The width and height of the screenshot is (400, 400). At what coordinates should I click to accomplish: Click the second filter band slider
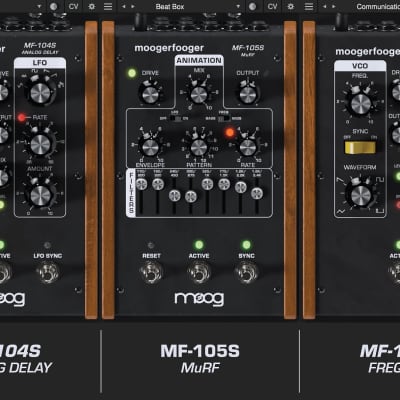tap(158, 184)
